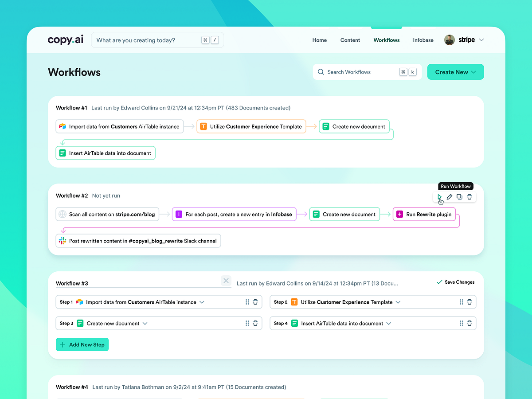The height and width of the screenshot is (399, 532).
Task: Click the drag handle dots on Step 4
Action: (461, 323)
